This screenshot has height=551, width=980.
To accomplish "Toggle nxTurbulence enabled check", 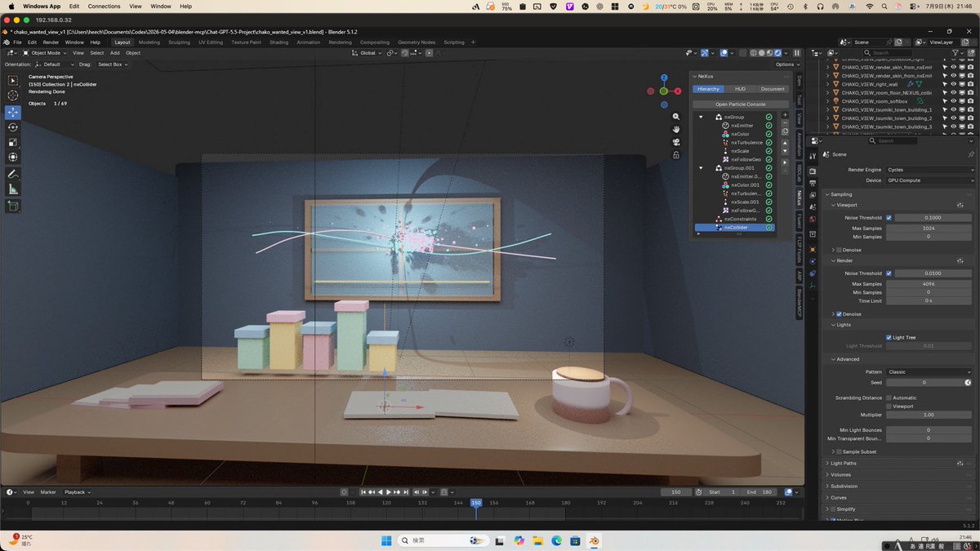I will pyautogui.click(x=768, y=143).
